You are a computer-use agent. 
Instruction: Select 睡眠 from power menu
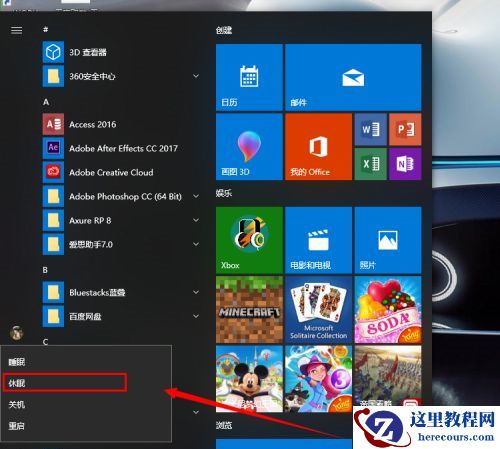pos(86,362)
